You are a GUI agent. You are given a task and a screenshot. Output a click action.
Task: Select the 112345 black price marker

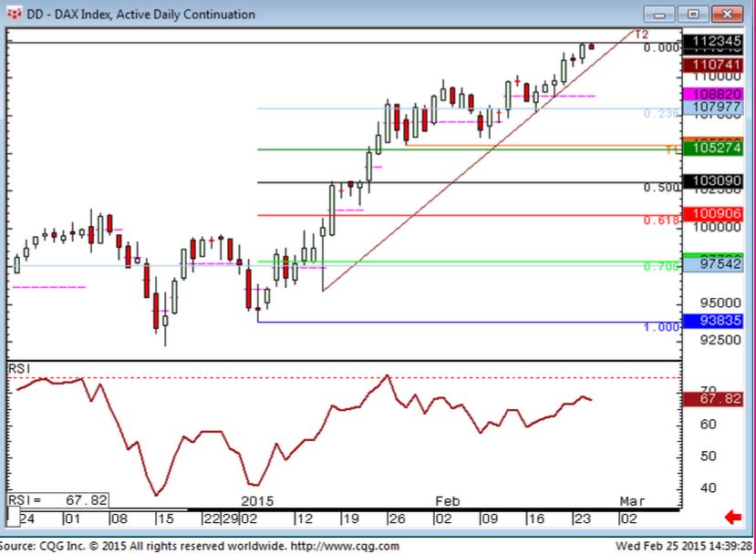coord(718,42)
